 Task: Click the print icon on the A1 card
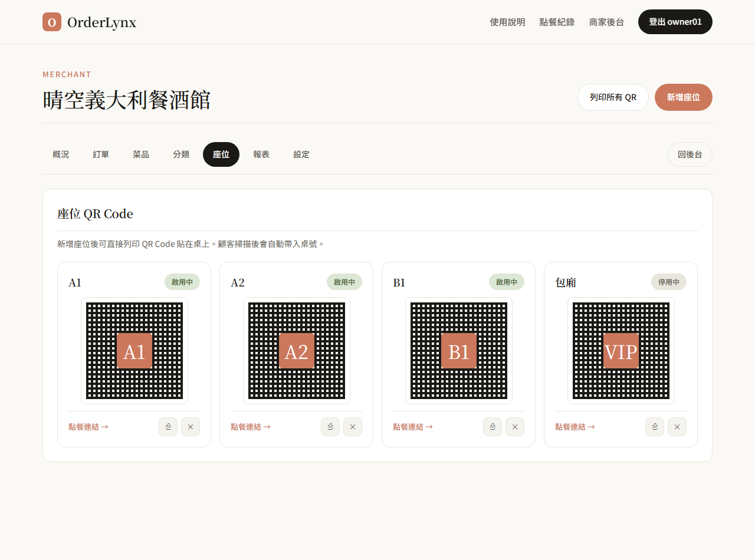168,427
